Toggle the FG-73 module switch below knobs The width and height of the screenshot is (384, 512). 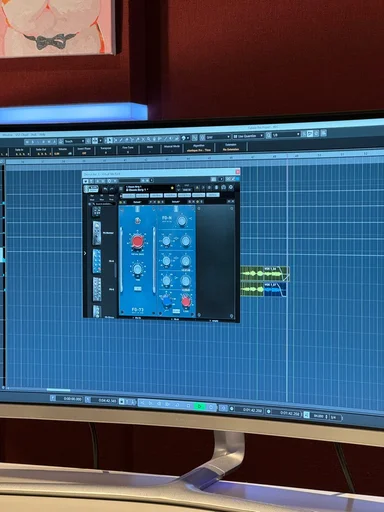coord(137,289)
